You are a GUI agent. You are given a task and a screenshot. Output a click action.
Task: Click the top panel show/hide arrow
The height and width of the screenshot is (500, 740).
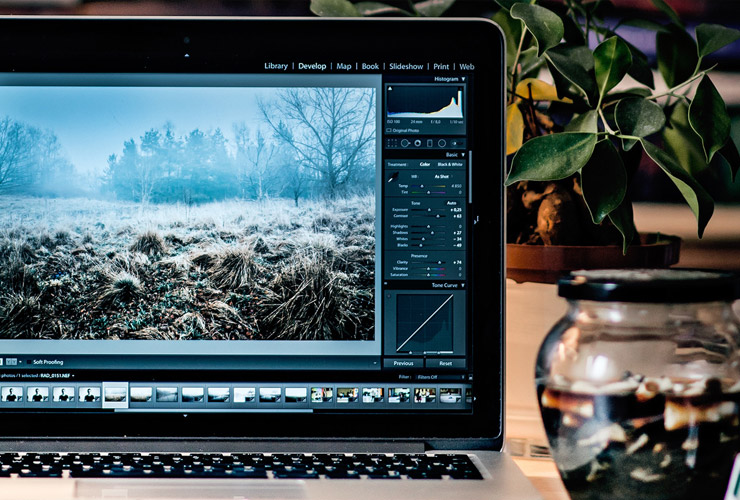(x=187, y=55)
